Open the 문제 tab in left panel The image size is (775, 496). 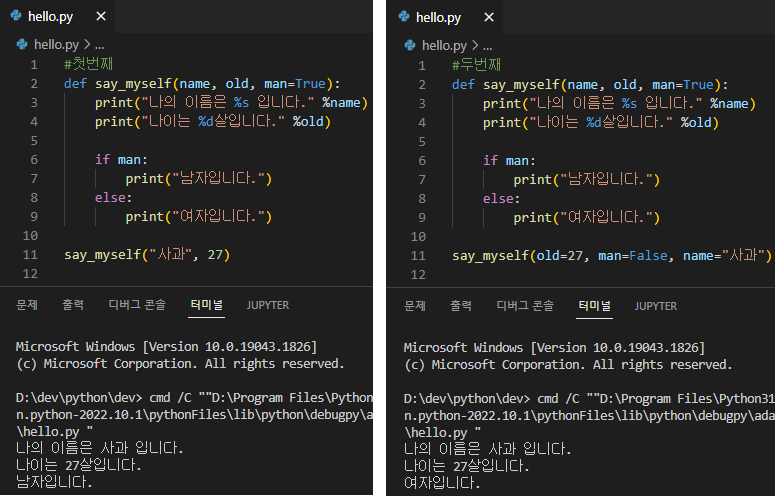tap(27, 305)
